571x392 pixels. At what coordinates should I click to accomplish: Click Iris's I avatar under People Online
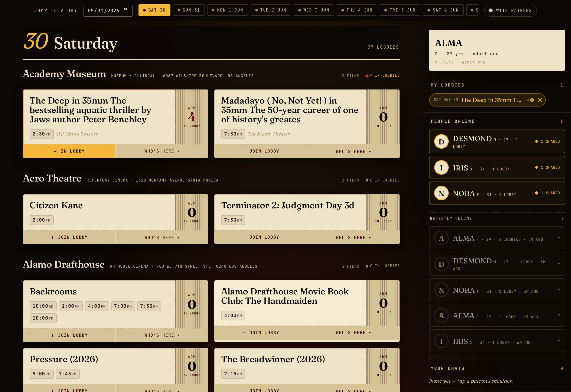(441, 167)
